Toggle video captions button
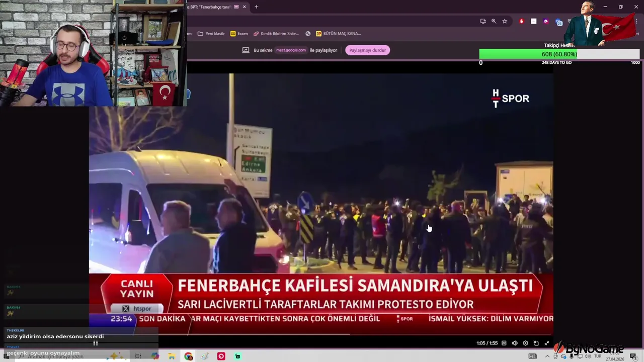644x362 pixels. coord(504,343)
